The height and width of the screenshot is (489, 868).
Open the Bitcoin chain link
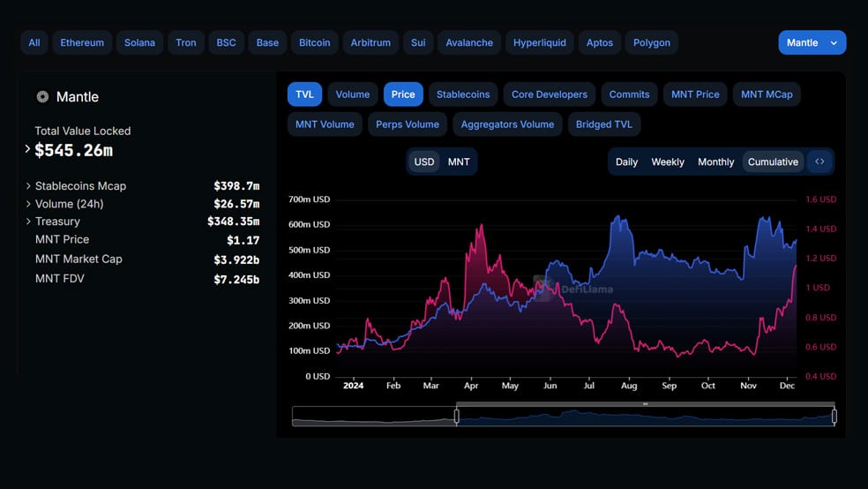[x=314, y=42]
